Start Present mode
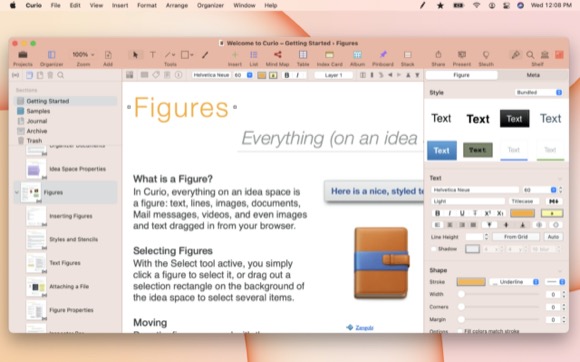Image resolution: width=580 pixels, height=362 pixels. coord(462,55)
